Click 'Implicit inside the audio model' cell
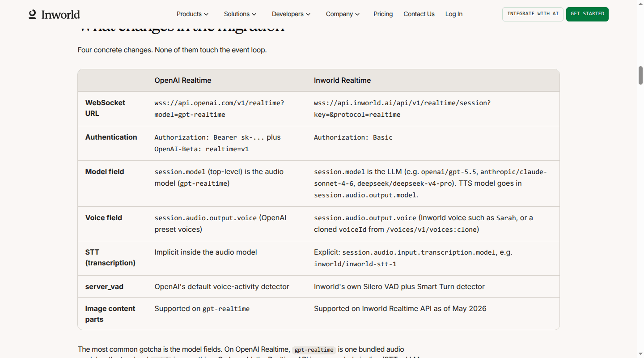The height and width of the screenshot is (358, 644). tap(206, 252)
